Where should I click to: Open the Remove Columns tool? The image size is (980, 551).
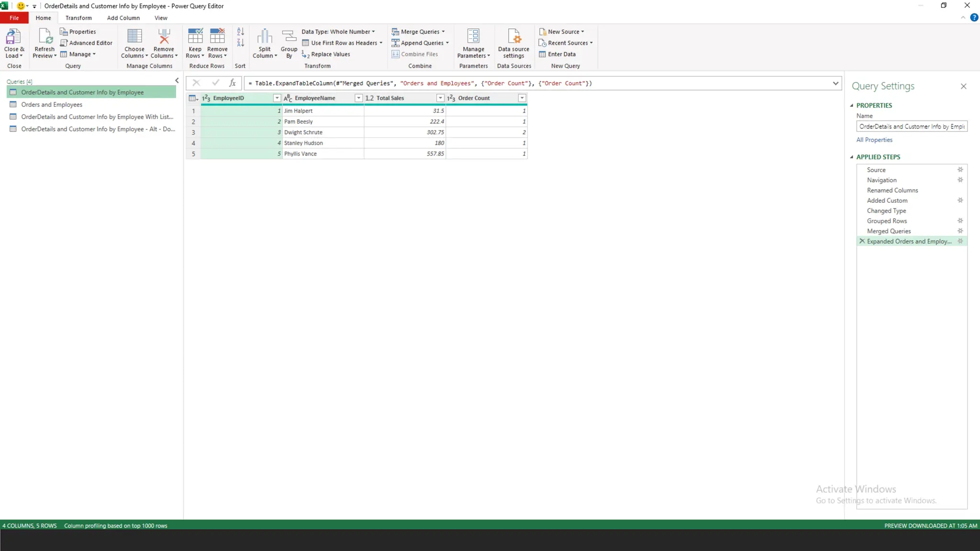164,37
